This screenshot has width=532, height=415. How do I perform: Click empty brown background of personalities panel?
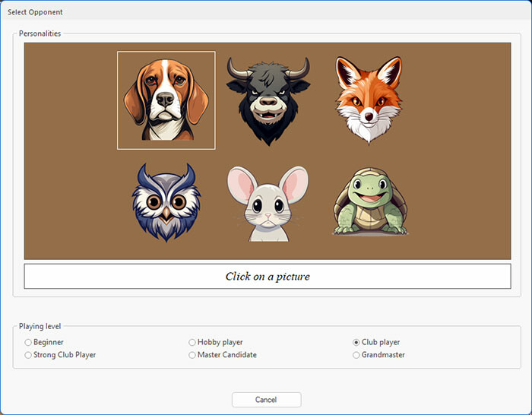(x=456, y=152)
